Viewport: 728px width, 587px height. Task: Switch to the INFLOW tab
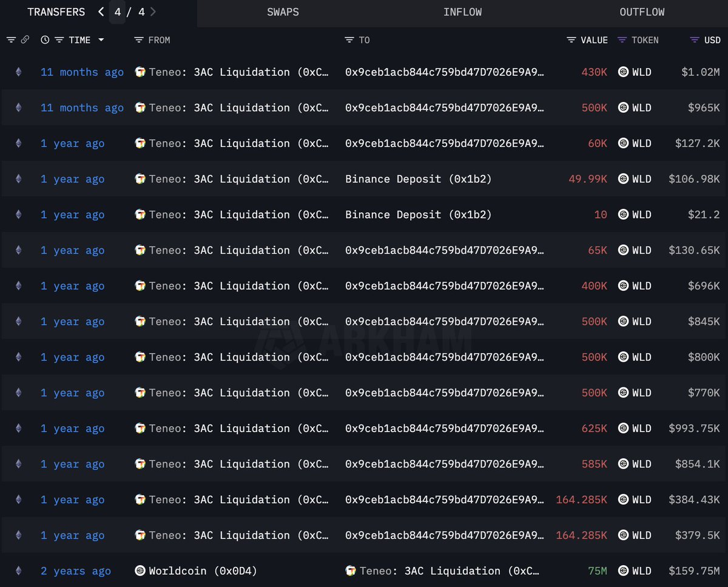463,12
